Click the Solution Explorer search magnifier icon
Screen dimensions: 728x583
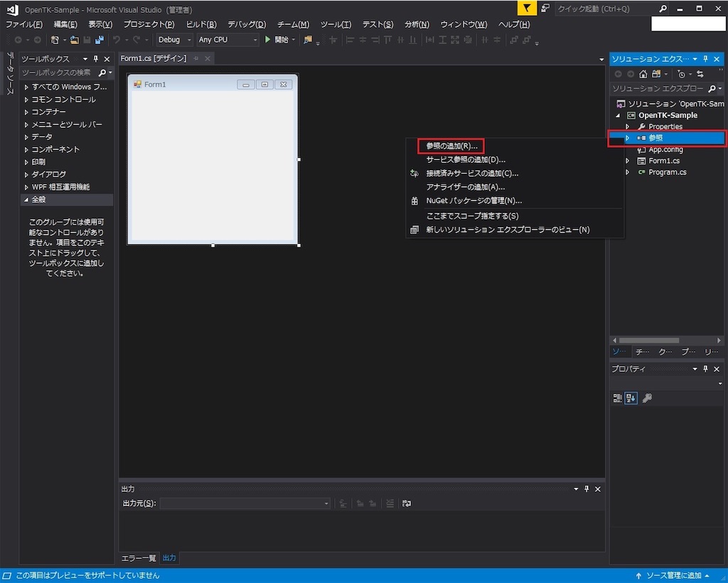point(712,88)
